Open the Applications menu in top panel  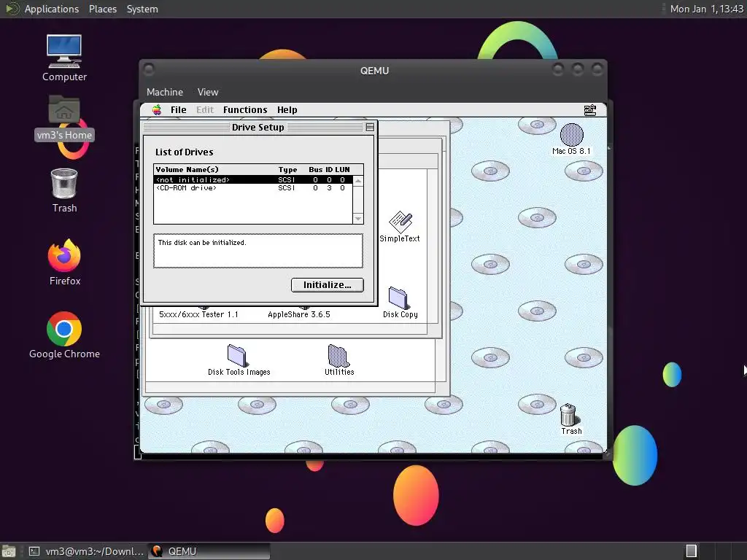point(52,9)
